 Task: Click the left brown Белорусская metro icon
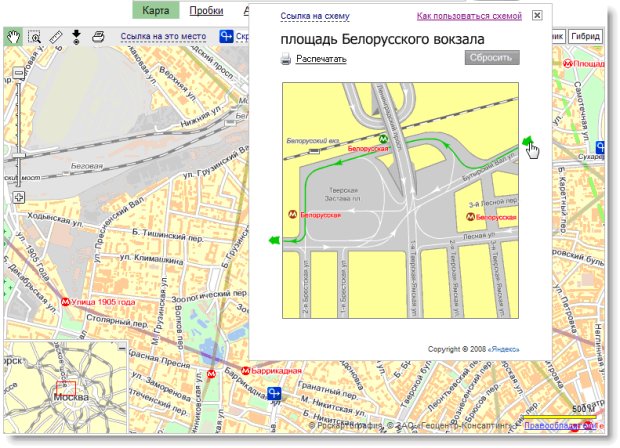tap(292, 215)
